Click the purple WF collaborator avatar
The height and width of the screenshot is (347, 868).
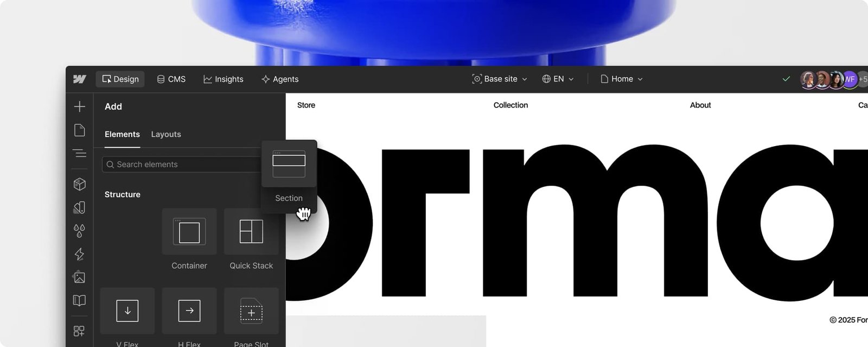850,79
